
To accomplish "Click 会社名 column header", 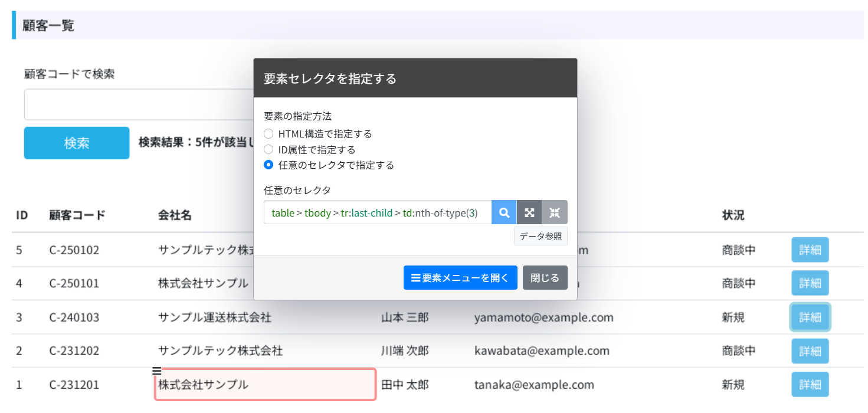I will pyautogui.click(x=175, y=215).
